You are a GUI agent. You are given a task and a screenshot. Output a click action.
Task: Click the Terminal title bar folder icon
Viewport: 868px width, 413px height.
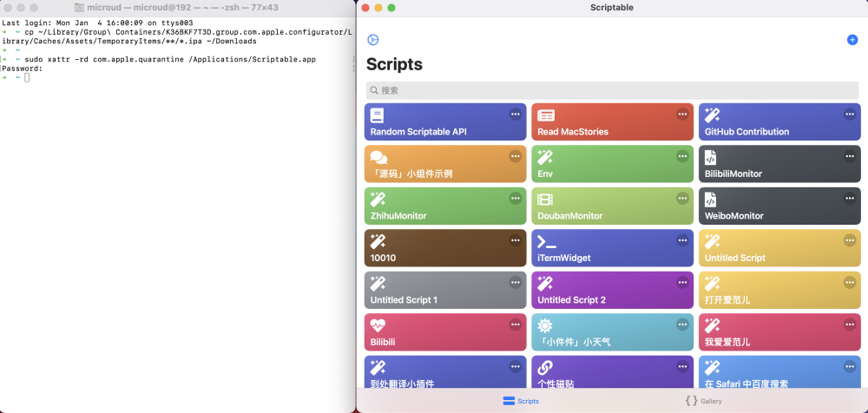pyautogui.click(x=79, y=8)
